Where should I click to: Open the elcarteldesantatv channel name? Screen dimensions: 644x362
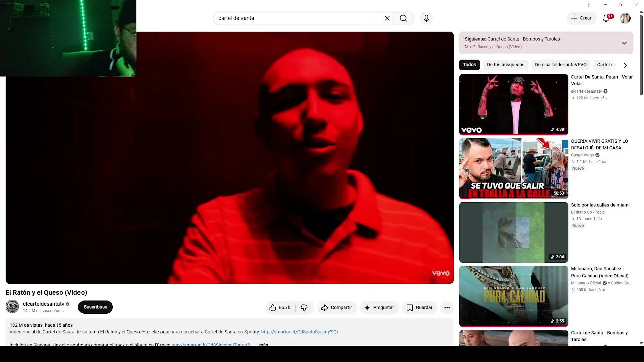pos(44,304)
